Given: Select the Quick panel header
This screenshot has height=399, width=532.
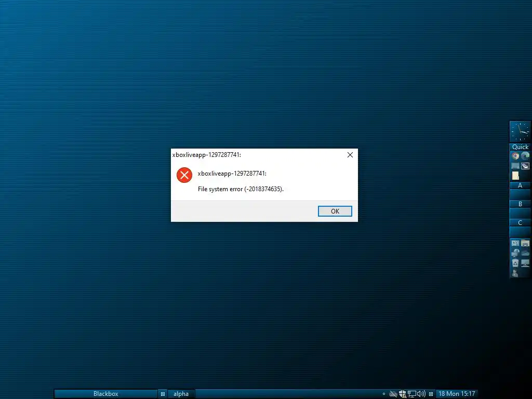Looking at the screenshot, I should coord(520,147).
